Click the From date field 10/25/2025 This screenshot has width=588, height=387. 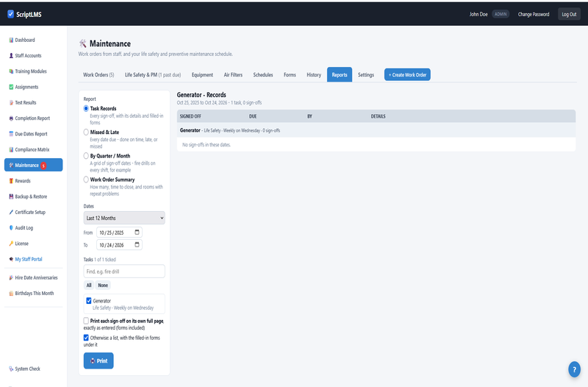119,232
